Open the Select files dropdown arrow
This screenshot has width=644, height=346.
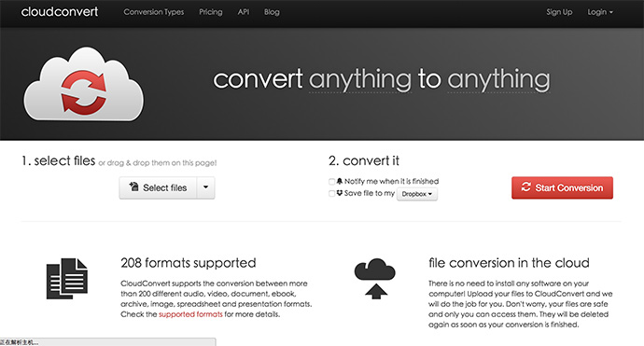(205, 188)
